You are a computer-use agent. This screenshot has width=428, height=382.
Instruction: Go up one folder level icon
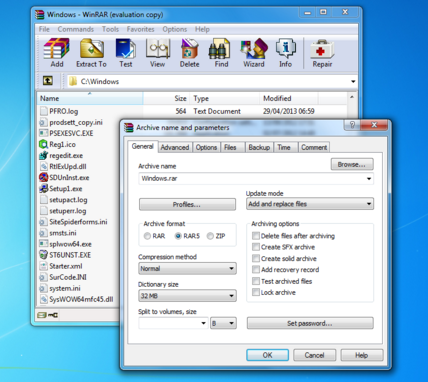tap(48, 81)
